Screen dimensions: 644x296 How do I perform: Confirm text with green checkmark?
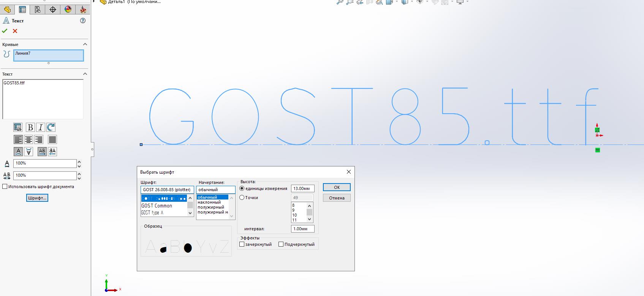point(5,31)
